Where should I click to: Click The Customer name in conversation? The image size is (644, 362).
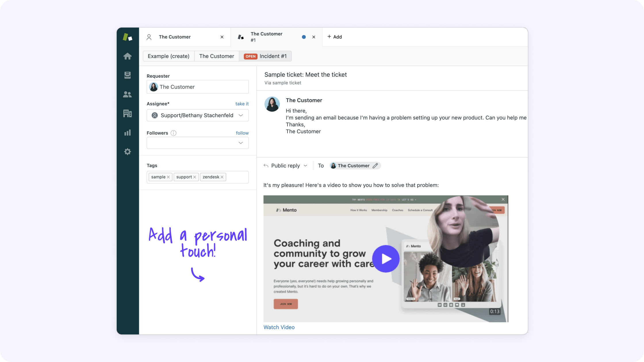[x=304, y=100]
